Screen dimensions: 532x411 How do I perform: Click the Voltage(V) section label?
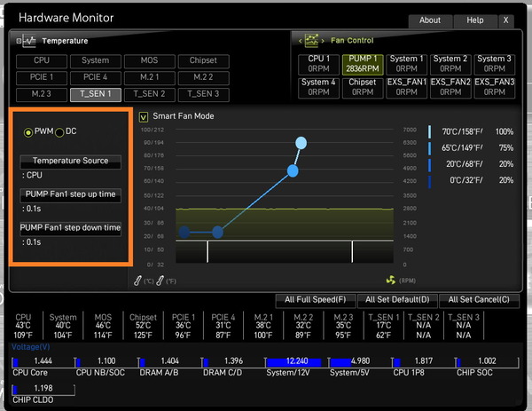pyautogui.click(x=31, y=347)
